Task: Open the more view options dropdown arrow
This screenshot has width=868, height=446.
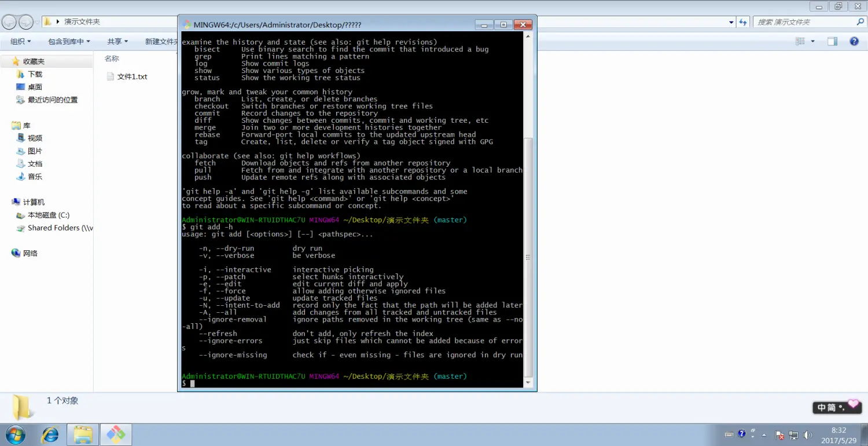Action: 812,41
